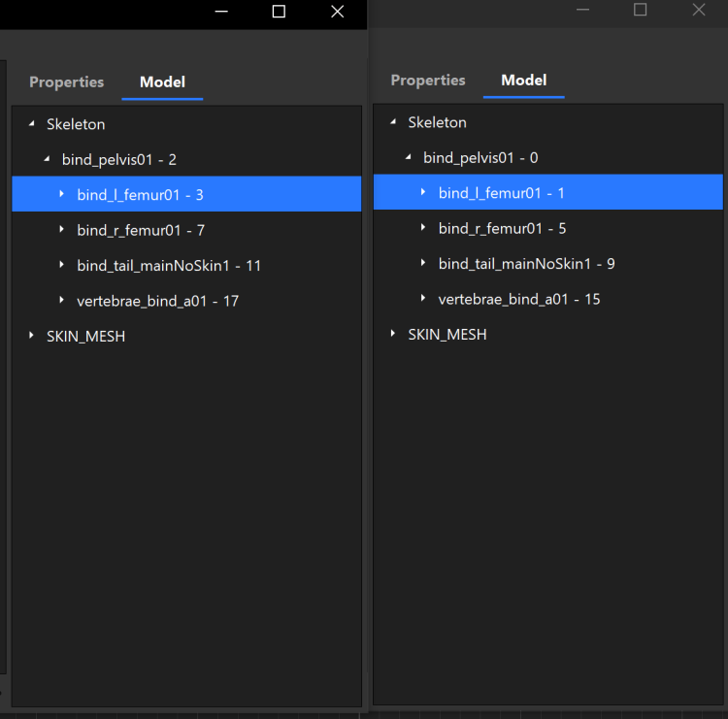Select Skeleton root above bind_pelvis01 - 0
The image size is (728, 719).
(437, 122)
